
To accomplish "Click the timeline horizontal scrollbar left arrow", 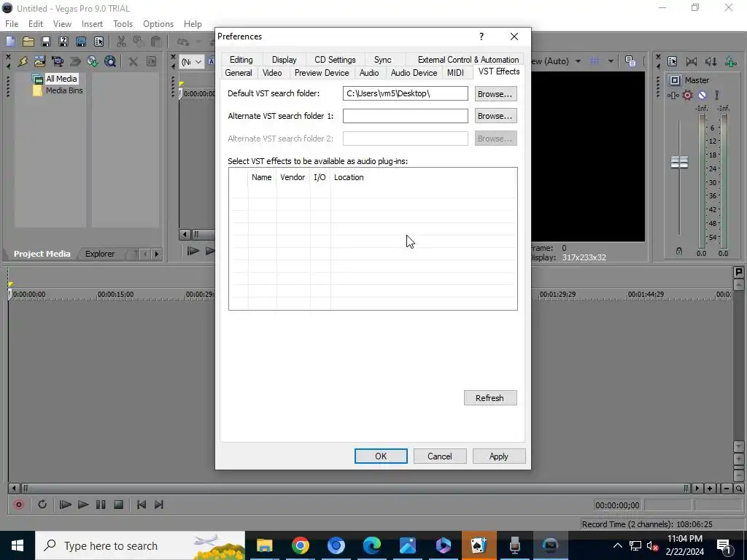I will tap(14, 488).
